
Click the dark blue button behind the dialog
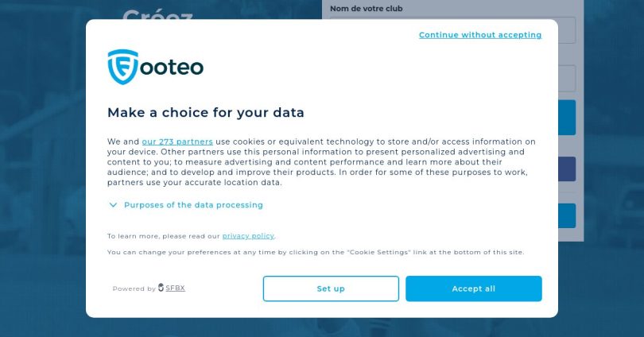tap(566, 168)
